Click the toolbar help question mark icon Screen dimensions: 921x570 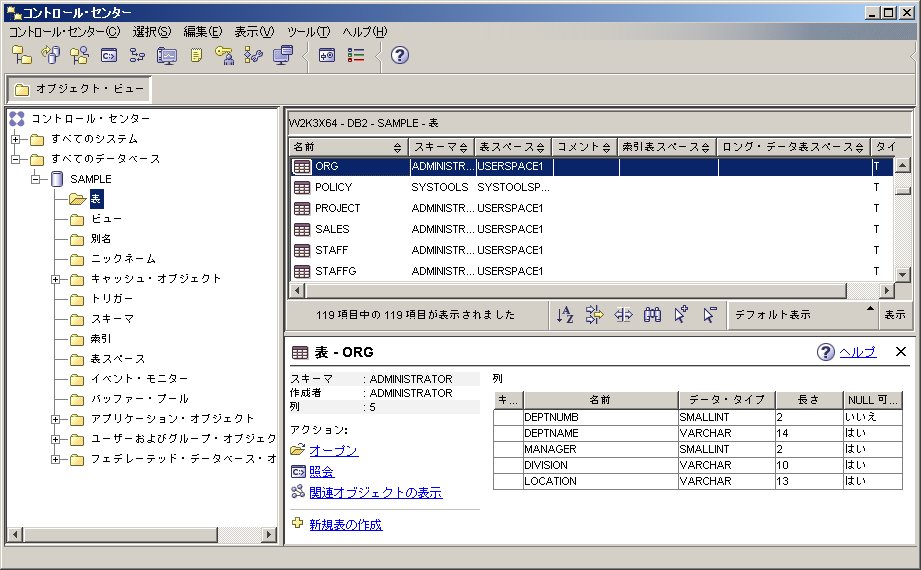pos(399,55)
